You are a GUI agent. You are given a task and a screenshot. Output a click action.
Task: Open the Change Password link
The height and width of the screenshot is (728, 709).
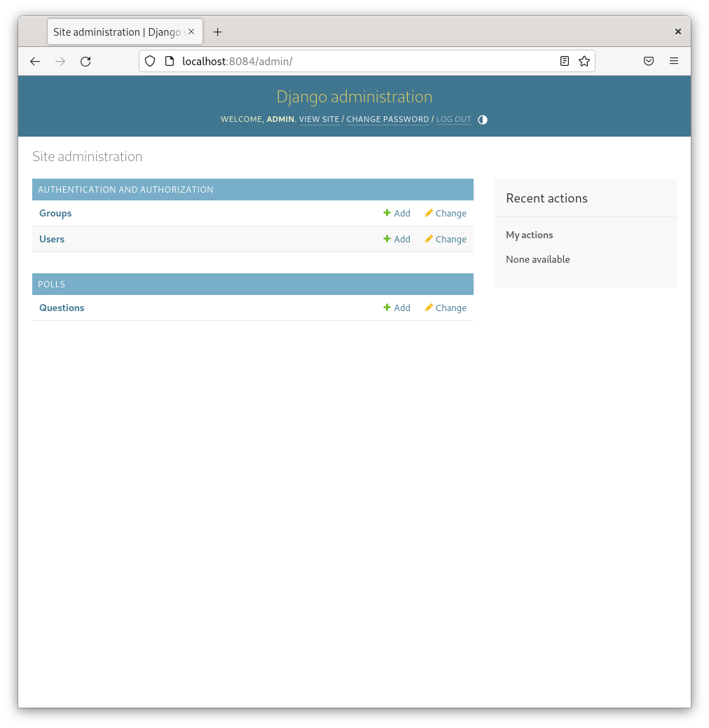pos(387,120)
